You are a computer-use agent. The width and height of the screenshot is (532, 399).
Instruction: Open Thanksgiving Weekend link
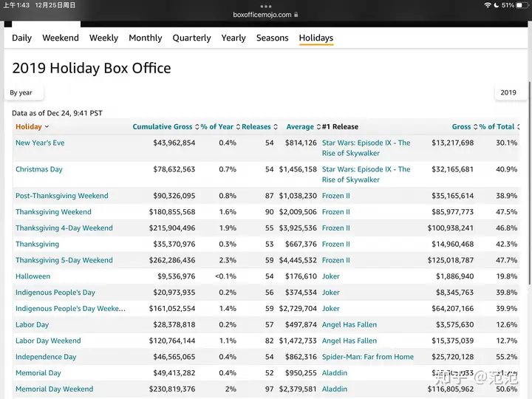(x=53, y=212)
